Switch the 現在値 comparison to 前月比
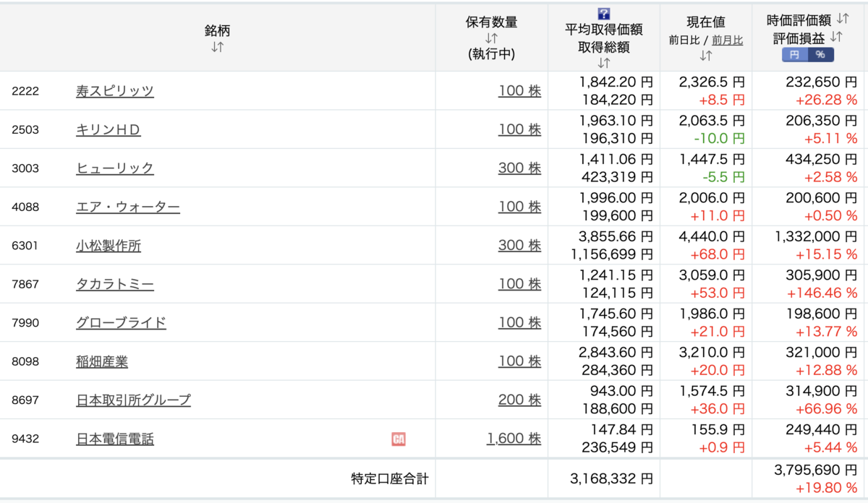Screen dimensions: 868x503 [x=728, y=40]
